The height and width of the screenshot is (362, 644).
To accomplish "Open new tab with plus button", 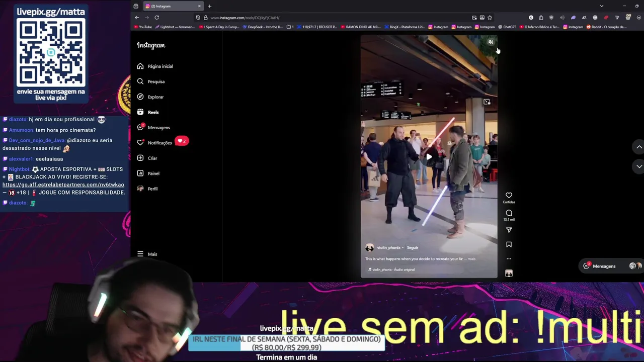I will [210, 6].
